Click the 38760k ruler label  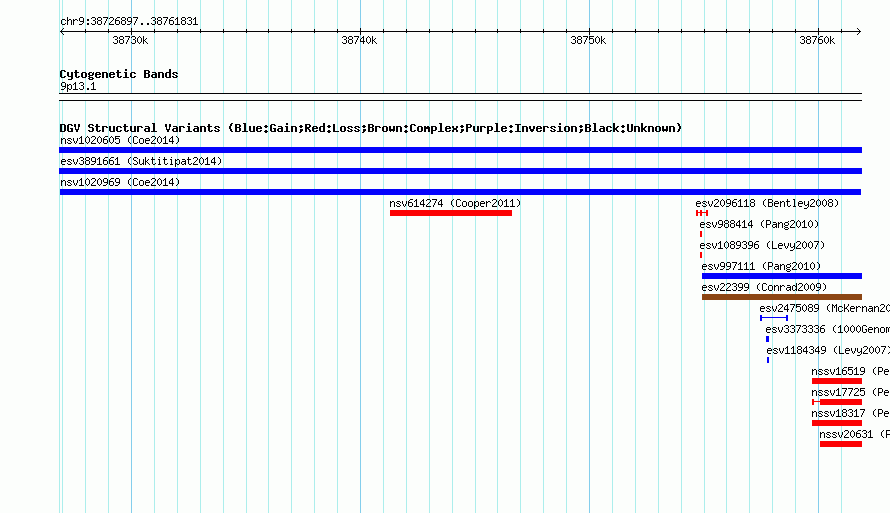817,40
